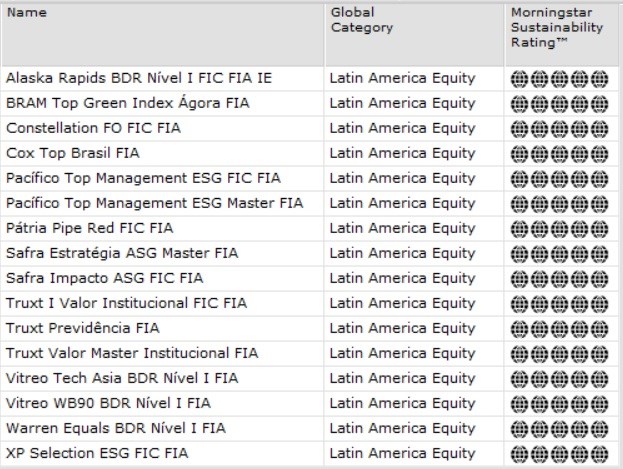
Task: Click sustainability globes for Alaska Rapids BDR
Action: pyautogui.click(x=559, y=78)
